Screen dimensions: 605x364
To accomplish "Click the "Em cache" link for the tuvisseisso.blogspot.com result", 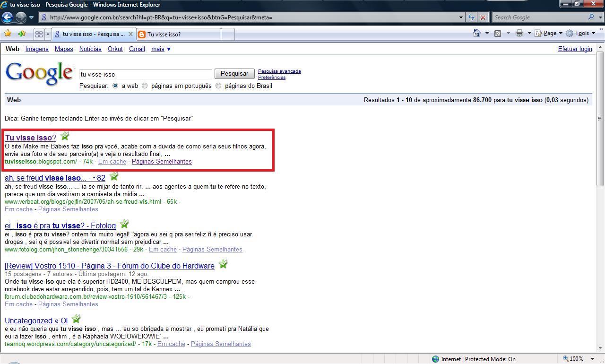I will (112, 161).
